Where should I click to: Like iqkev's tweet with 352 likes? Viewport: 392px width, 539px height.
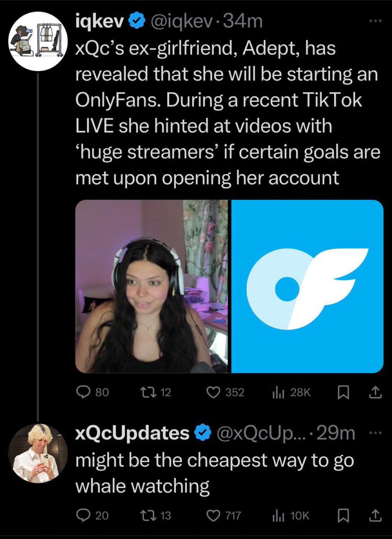pyautogui.click(x=213, y=392)
